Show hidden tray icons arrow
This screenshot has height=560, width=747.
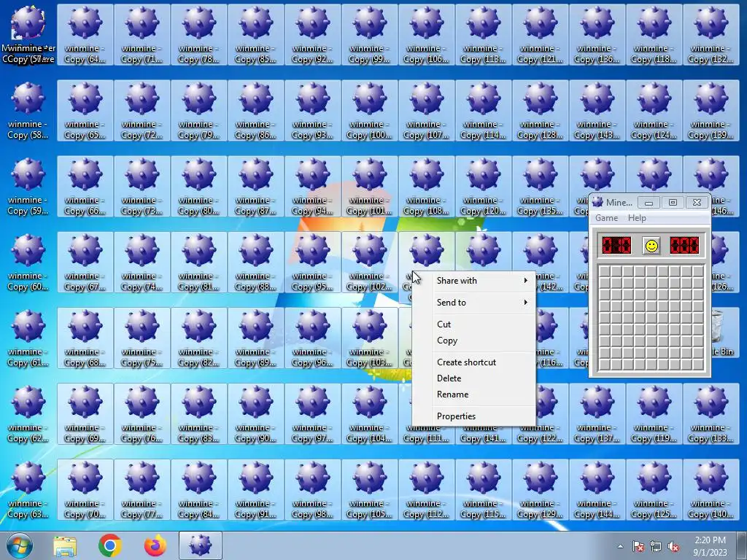tap(620, 547)
